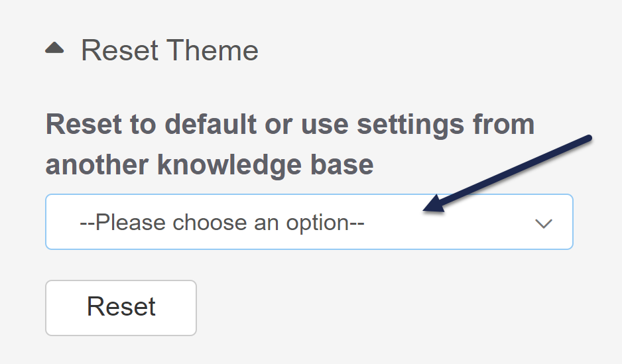Click the chevron arrow in the dropdown
Screen dimensions: 622x364
(544, 223)
